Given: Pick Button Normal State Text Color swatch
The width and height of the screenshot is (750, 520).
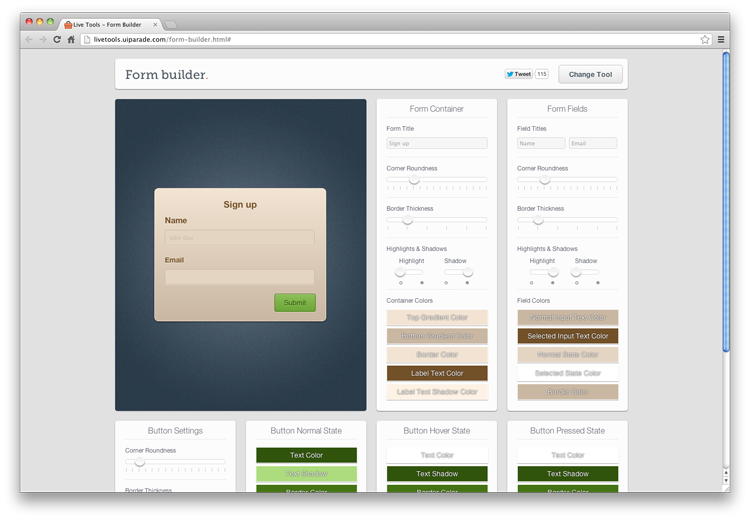Looking at the screenshot, I should (306, 455).
